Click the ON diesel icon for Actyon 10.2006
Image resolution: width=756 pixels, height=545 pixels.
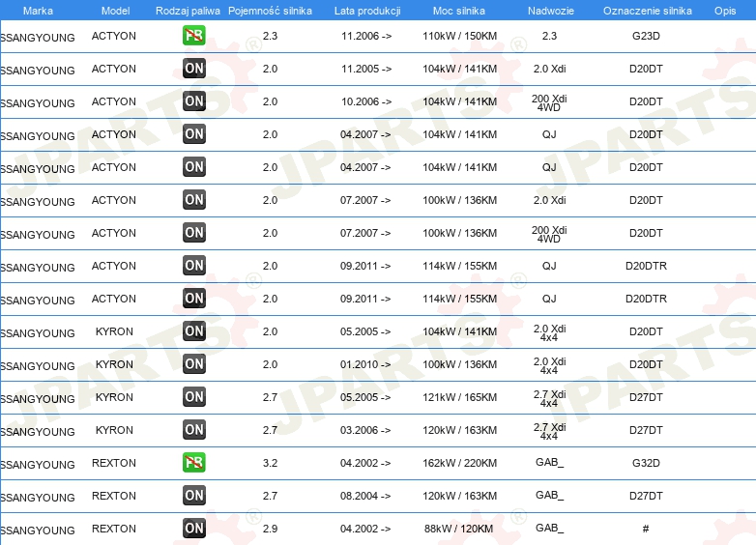(x=194, y=101)
